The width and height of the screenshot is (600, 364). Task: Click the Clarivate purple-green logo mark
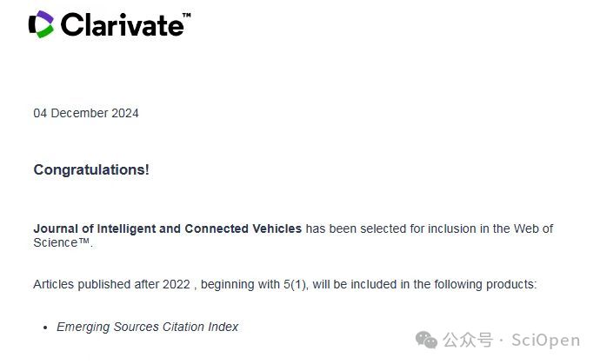[x=42, y=24]
